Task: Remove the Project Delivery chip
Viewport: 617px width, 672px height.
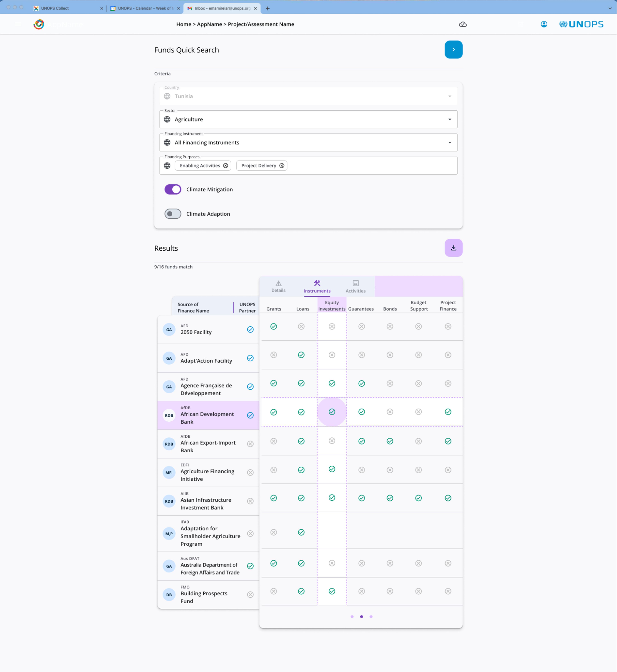Action: point(282,166)
